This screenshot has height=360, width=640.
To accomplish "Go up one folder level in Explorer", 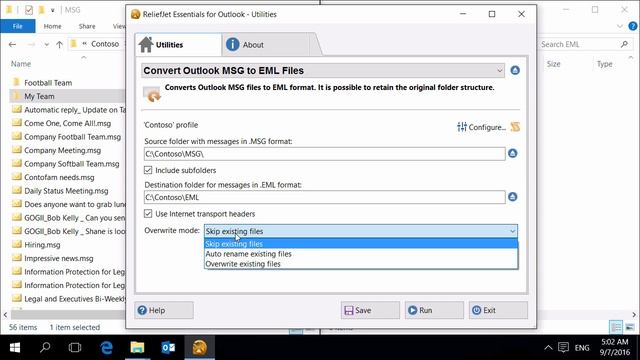I will 59,44.
